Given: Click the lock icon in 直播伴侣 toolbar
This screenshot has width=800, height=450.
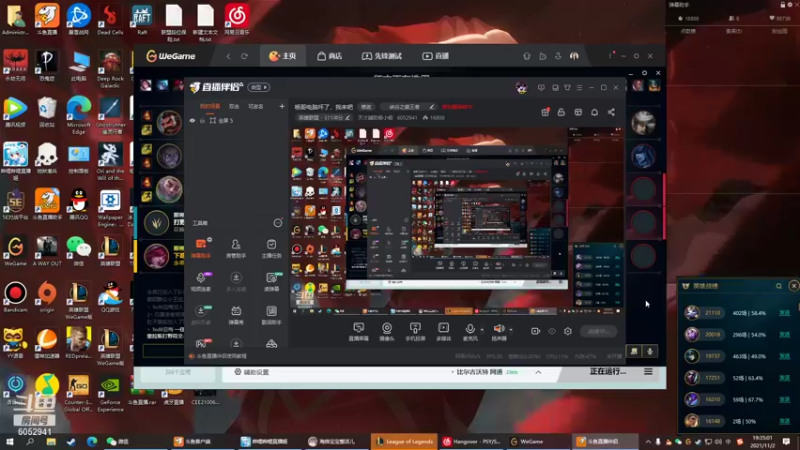Looking at the screenshot, I should 561,112.
